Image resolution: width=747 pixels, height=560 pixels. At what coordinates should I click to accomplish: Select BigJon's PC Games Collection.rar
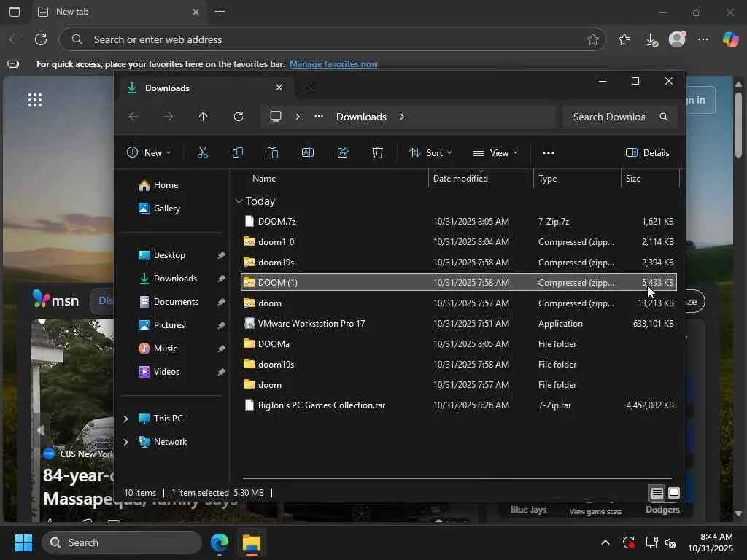coord(458,405)
